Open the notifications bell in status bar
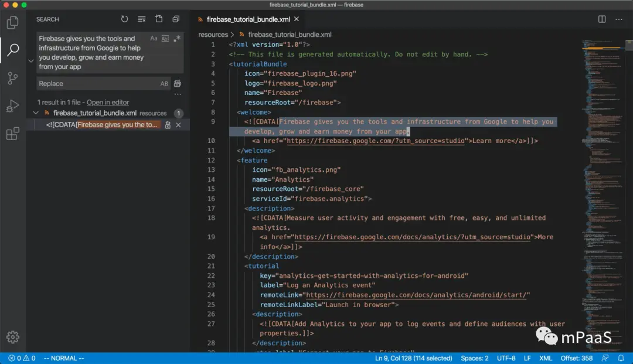This screenshot has height=364, width=633. [x=621, y=358]
